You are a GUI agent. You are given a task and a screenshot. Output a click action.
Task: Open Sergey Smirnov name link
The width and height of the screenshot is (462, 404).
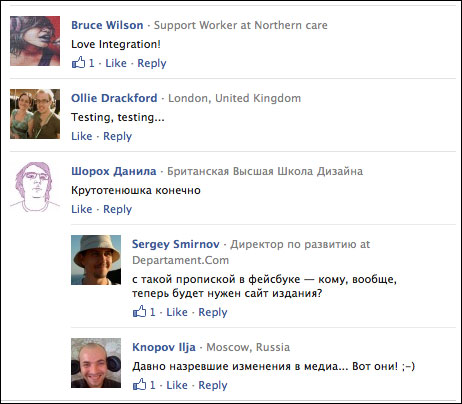click(176, 244)
